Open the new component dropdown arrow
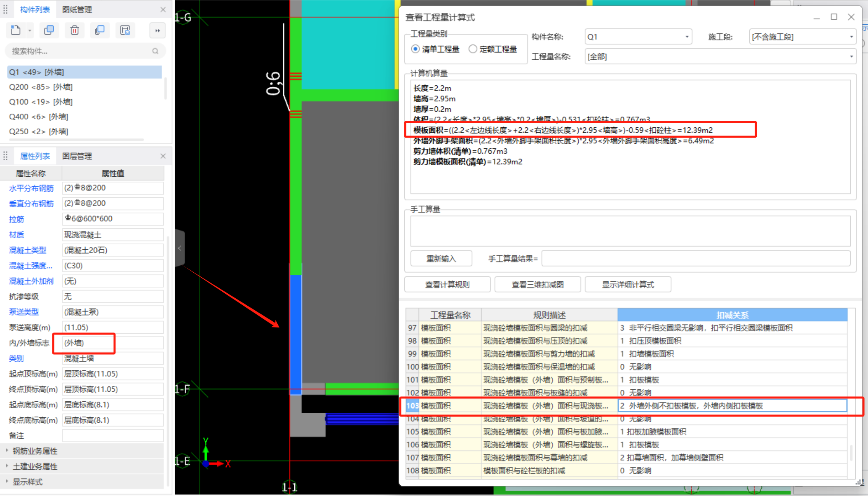The width and height of the screenshot is (868, 496). click(x=30, y=30)
